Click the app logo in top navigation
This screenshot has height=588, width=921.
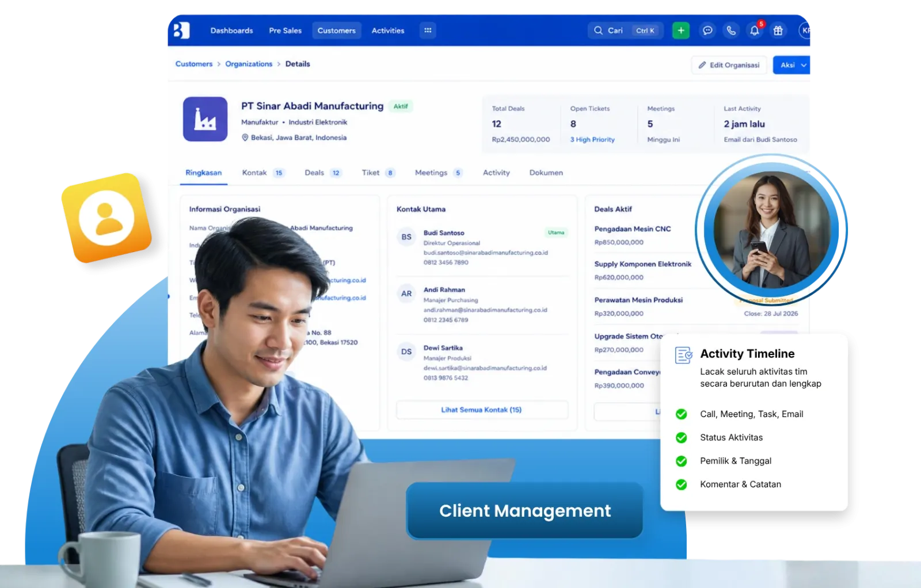tap(181, 30)
